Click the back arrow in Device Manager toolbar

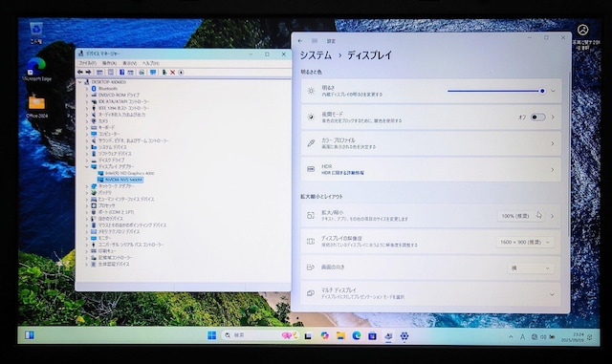coord(80,73)
